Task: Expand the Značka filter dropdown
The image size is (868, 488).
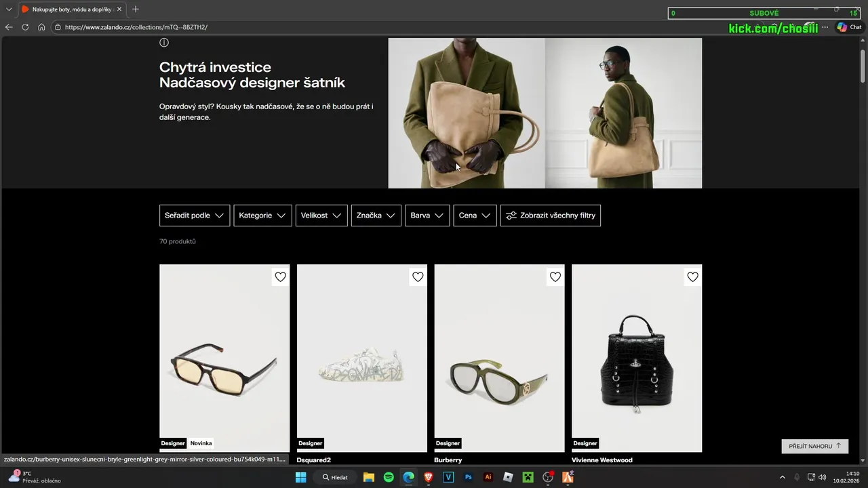Action: (376, 216)
